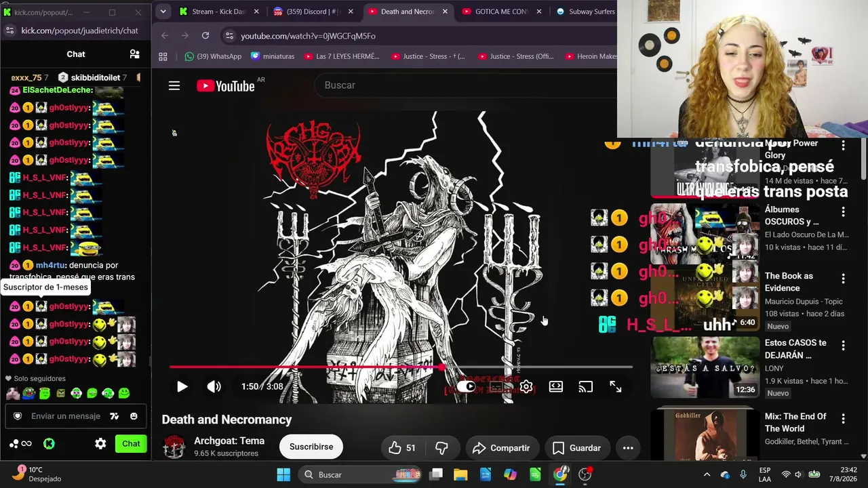Image resolution: width=868 pixels, height=488 pixels.
Task: Click the green Kick K badge icon
Action: click(49, 444)
